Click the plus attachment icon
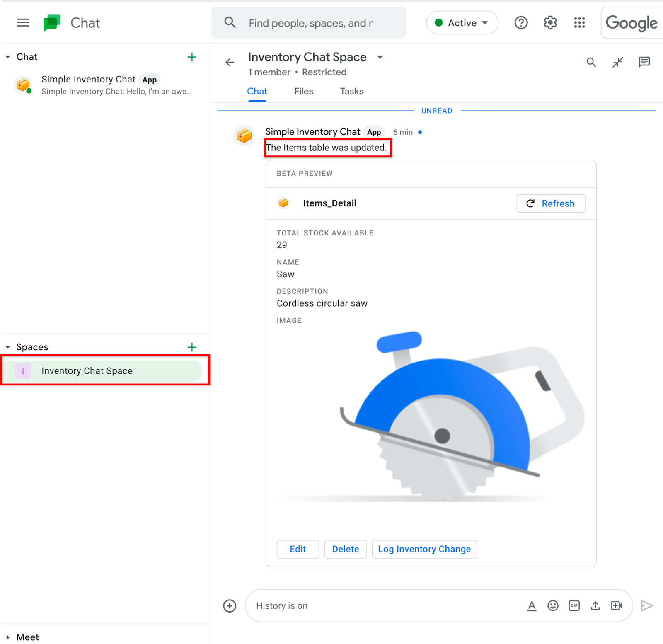Image resolution: width=663 pixels, height=644 pixels. point(230,605)
